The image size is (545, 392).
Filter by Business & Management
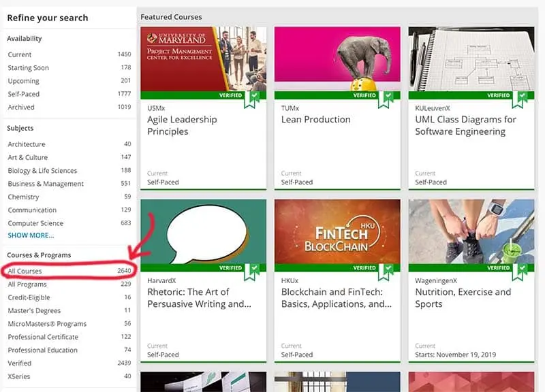tap(69, 184)
